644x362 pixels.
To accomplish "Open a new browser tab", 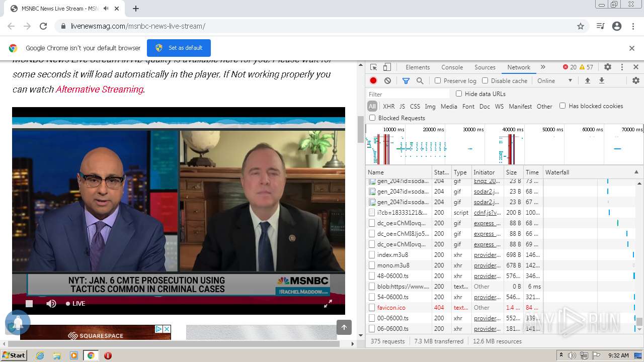I will (x=136, y=9).
